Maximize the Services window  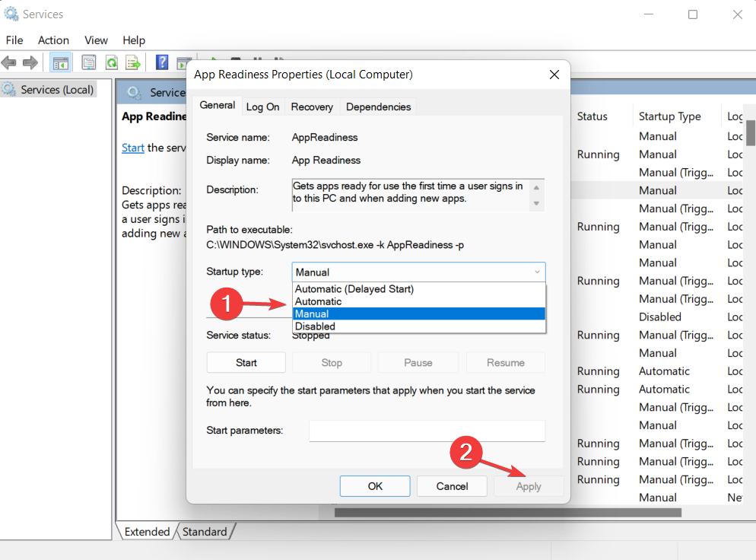(693, 14)
